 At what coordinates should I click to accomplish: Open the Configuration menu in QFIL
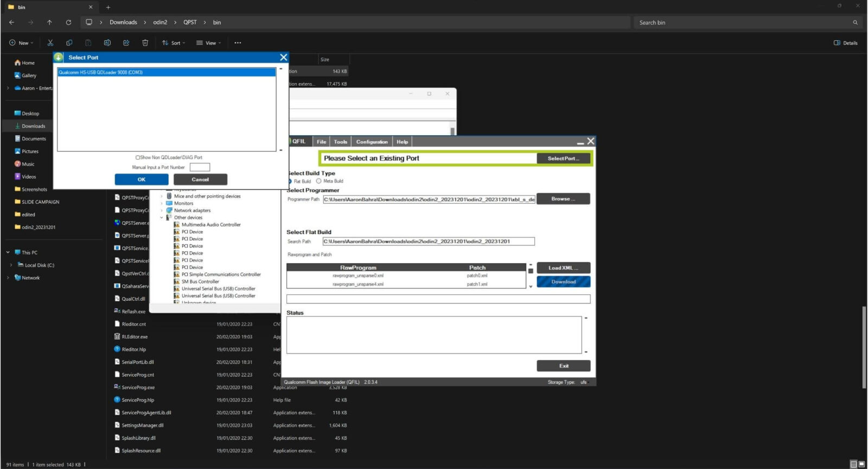(x=372, y=142)
